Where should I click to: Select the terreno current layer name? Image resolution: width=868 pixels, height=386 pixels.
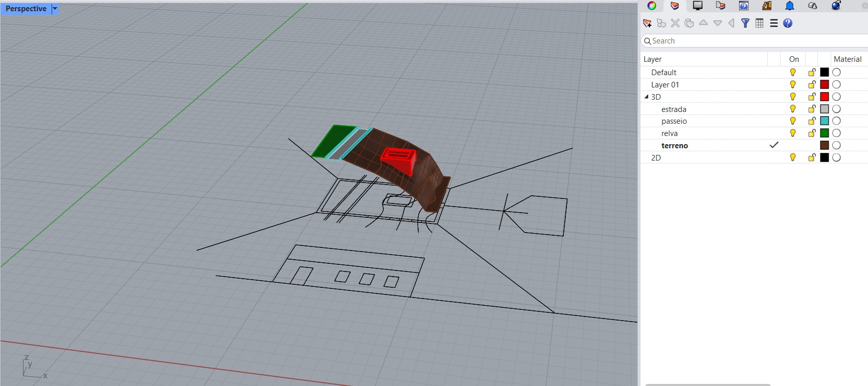[674, 146]
